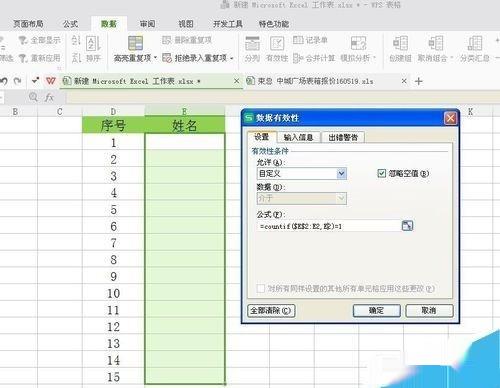Image resolution: width=500 pixels, height=388 pixels.
Task: Click the 分列 text-to-columns icon
Action: [x=252, y=44]
